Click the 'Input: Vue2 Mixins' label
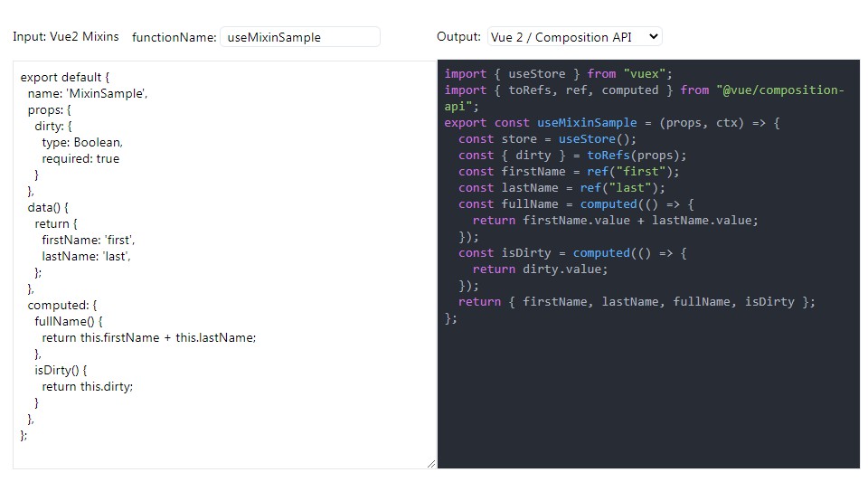 coord(65,37)
